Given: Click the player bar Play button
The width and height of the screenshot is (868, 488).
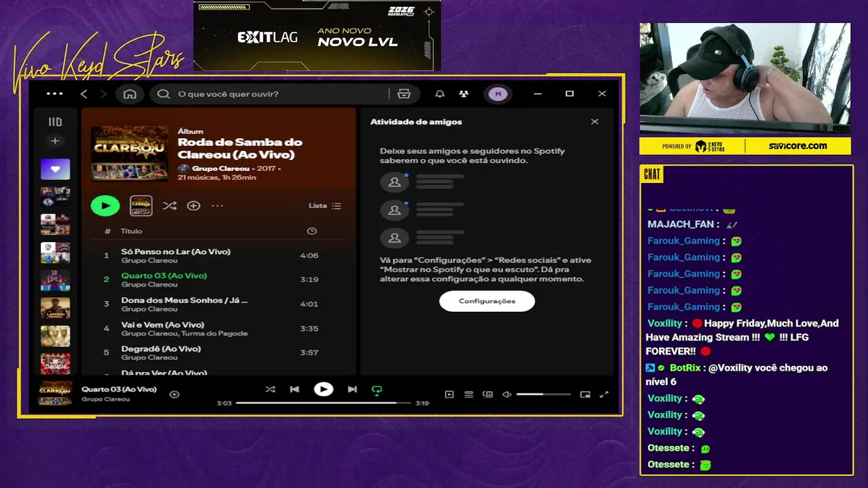Looking at the screenshot, I should (323, 389).
